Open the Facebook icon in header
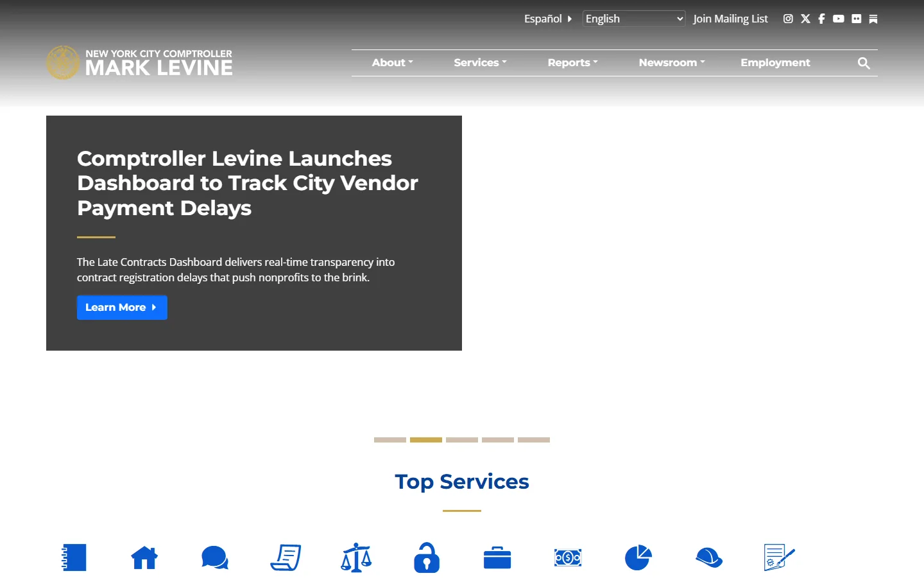Image resolution: width=924 pixels, height=578 pixels. pyautogui.click(x=821, y=19)
